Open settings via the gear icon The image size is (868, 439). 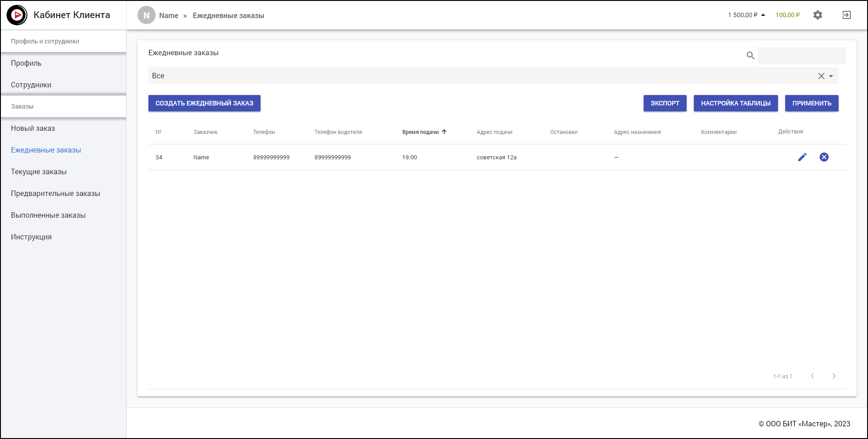[817, 15]
